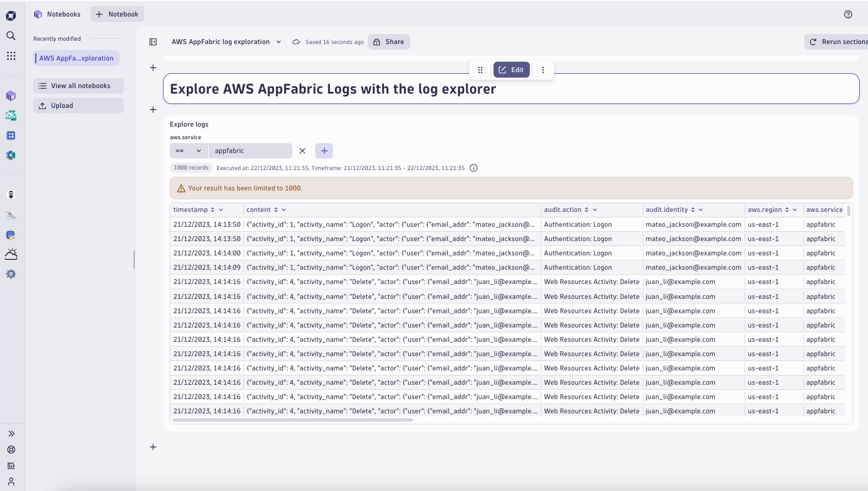
Task: Click the Edit button on the title section
Action: 512,70
